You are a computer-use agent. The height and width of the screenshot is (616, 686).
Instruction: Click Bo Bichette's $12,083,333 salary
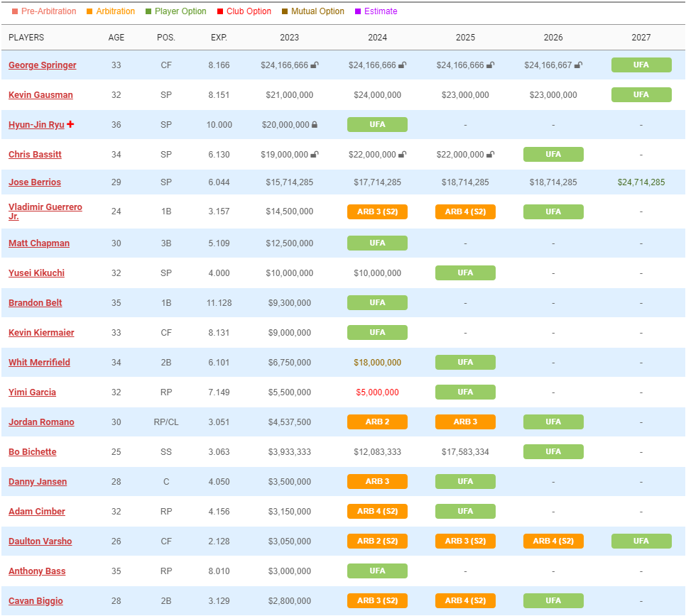click(377, 451)
